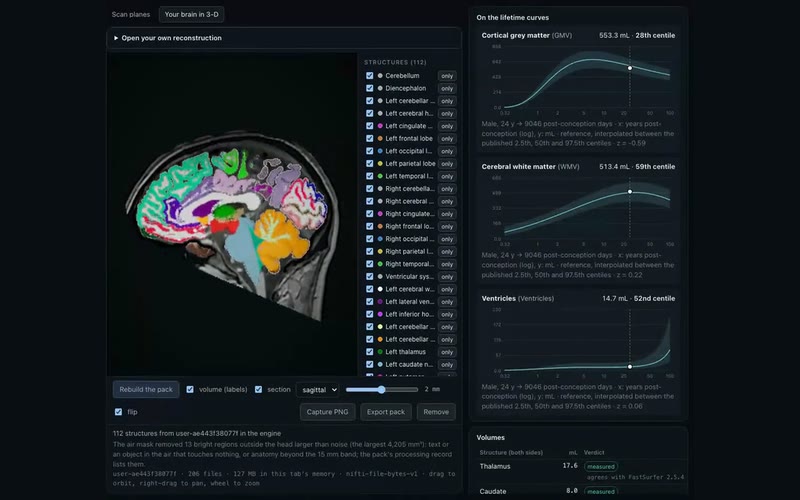Image resolution: width=800 pixels, height=500 pixels.
Task: Disable the Ventricular system checkbox
Action: 369,277
